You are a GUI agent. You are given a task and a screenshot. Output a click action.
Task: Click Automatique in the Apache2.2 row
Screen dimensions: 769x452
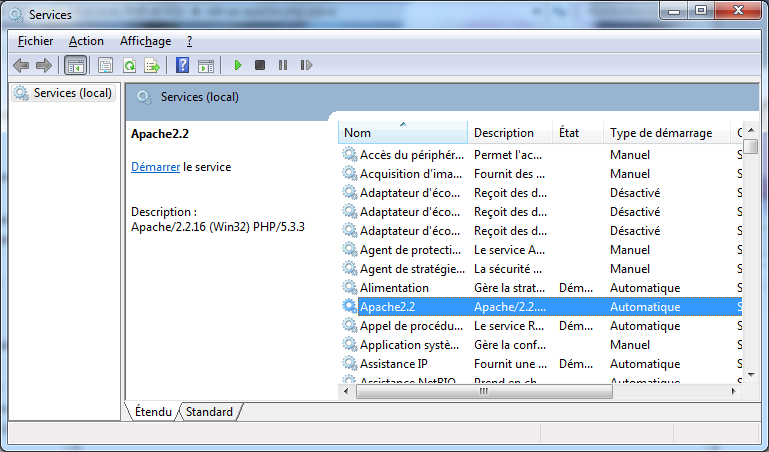(x=645, y=306)
